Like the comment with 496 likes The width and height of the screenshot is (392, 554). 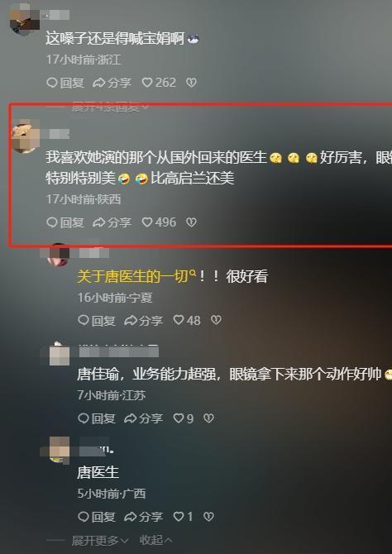coord(159,222)
